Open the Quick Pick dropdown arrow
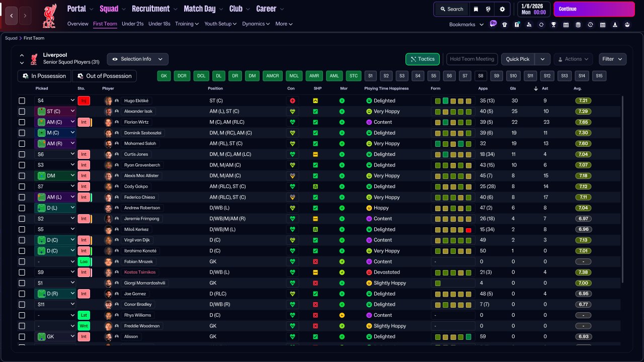 coord(542,59)
